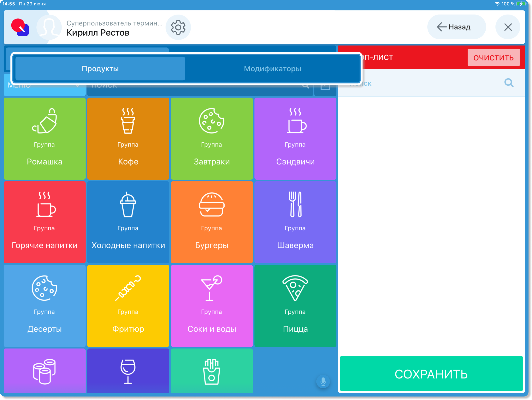The height and width of the screenshot is (400, 532).
Task: Open the Фритюр skewer group
Action: coord(128,306)
